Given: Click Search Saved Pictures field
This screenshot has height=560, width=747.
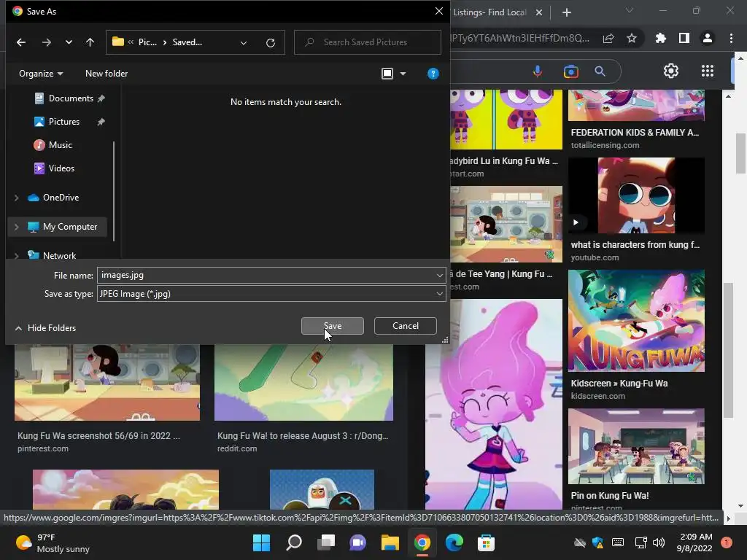Looking at the screenshot, I should point(368,42).
